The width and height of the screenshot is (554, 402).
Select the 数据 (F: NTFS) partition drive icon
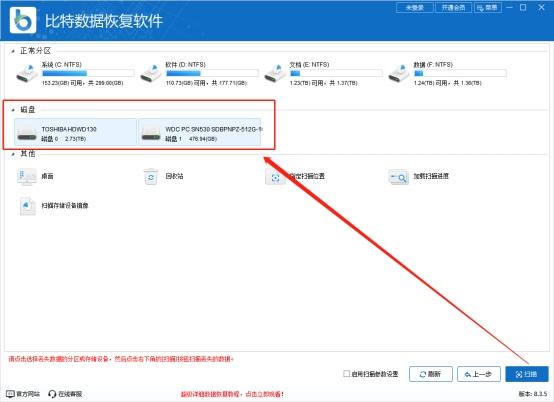399,73
